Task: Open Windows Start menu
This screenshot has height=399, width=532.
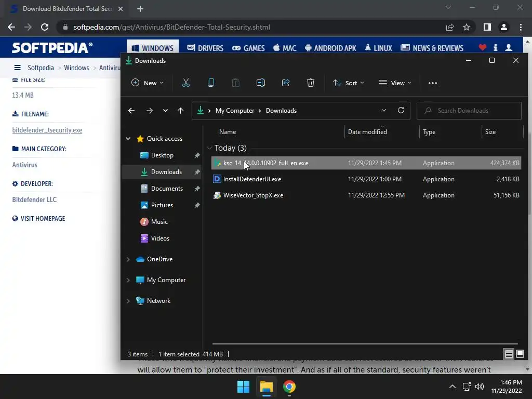Action: (243, 387)
